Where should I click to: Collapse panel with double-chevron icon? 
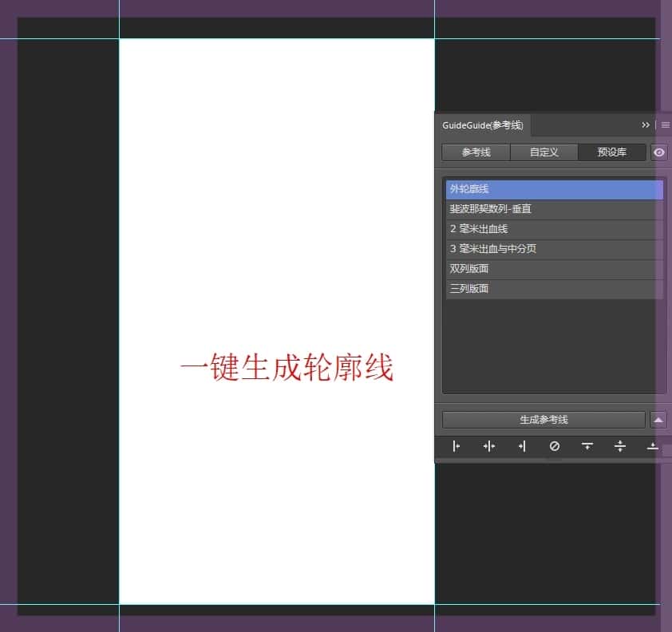pos(646,125)
